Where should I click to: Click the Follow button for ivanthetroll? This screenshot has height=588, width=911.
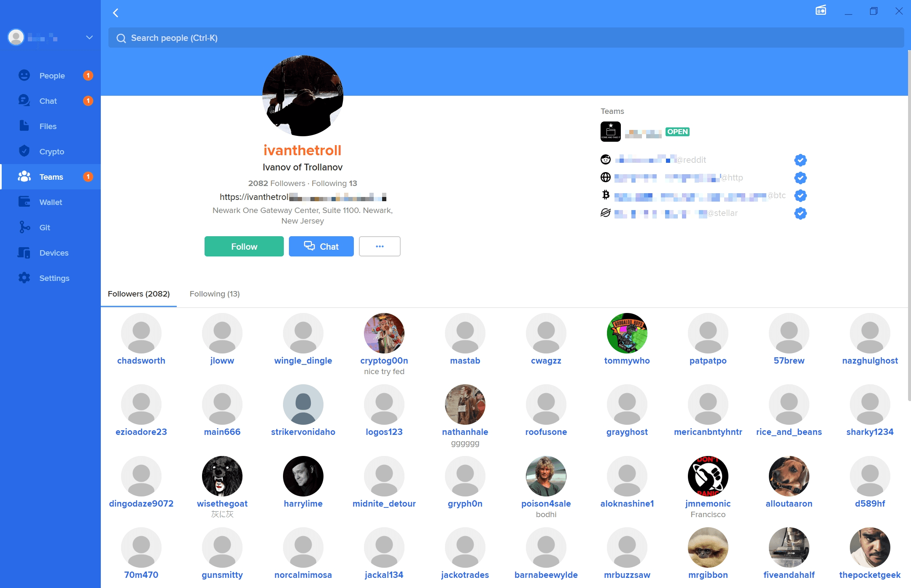(244, 246)
